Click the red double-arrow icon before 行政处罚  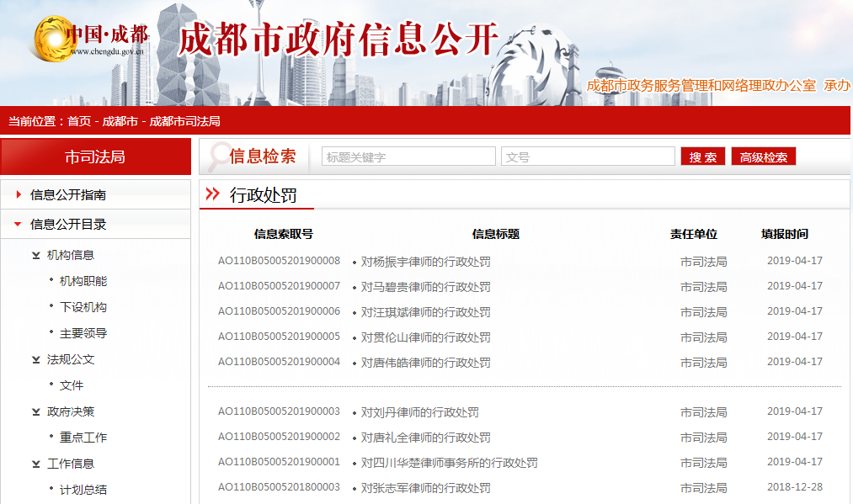212,194
